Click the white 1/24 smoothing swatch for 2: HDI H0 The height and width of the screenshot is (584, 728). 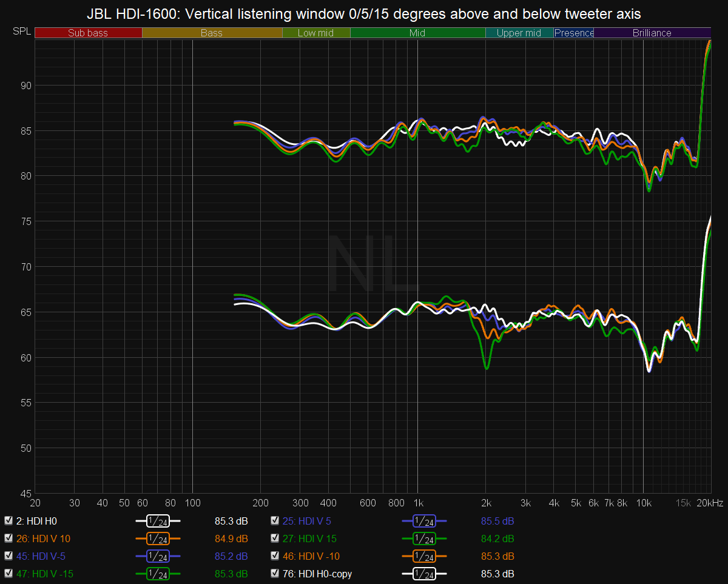pyautogui.click(x=158, y=521)
